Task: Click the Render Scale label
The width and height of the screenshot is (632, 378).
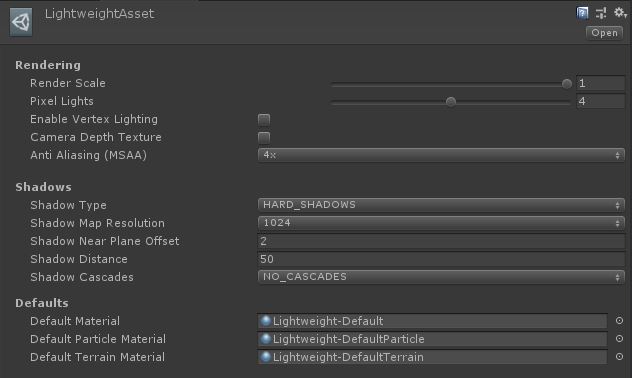Action: click(68, 83)
